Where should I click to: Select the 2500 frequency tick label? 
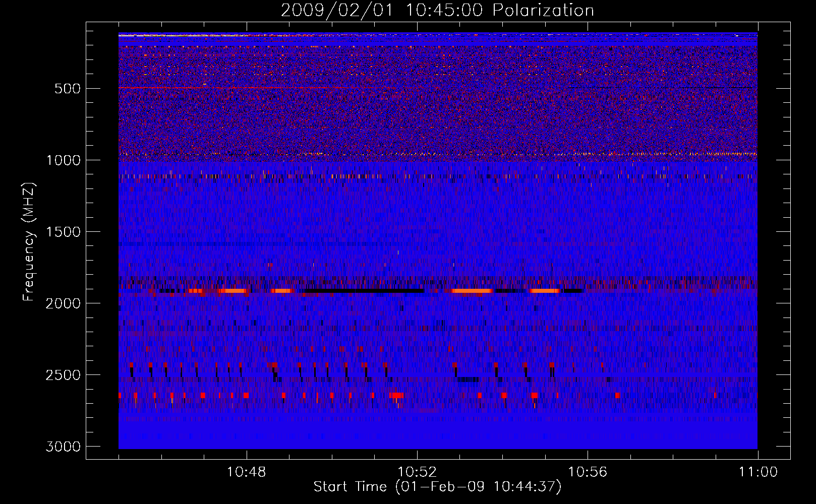63,375
